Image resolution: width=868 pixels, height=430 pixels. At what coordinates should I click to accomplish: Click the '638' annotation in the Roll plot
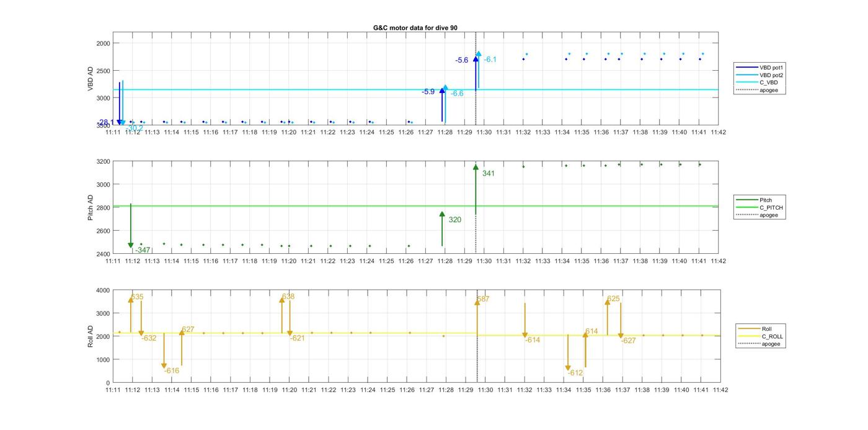pos(288,297)
